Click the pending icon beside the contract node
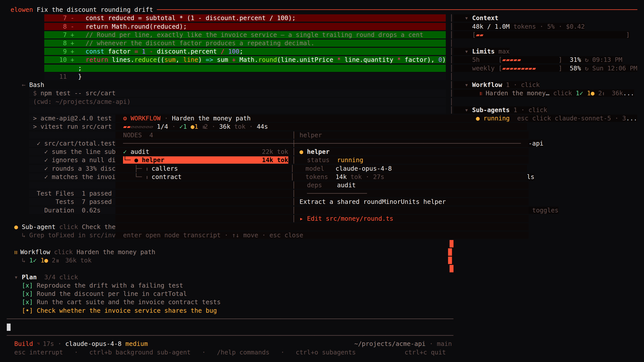The image size is (644, 362). point(147,177)
